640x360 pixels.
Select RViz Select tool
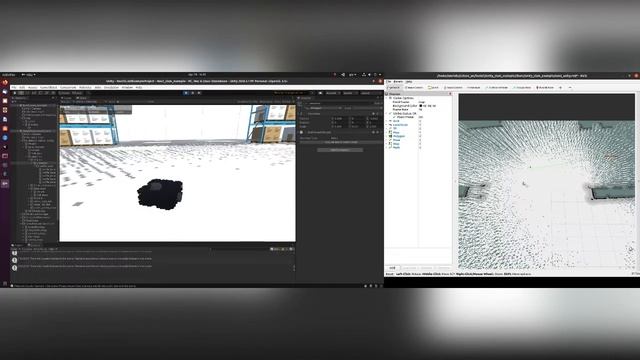coord(433,87)
